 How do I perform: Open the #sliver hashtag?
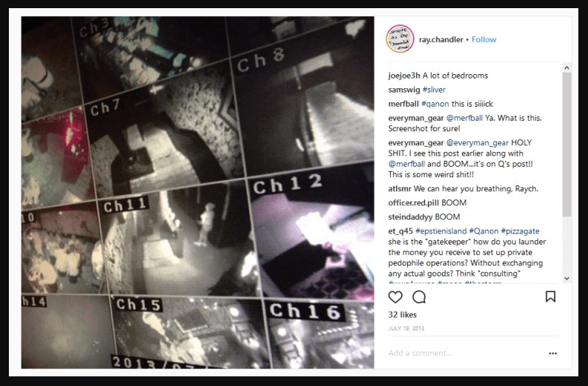point(434,90)
